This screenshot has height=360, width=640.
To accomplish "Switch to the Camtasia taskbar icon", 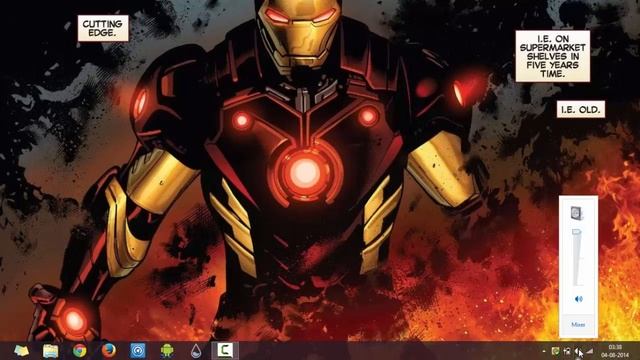I will 225,351.
